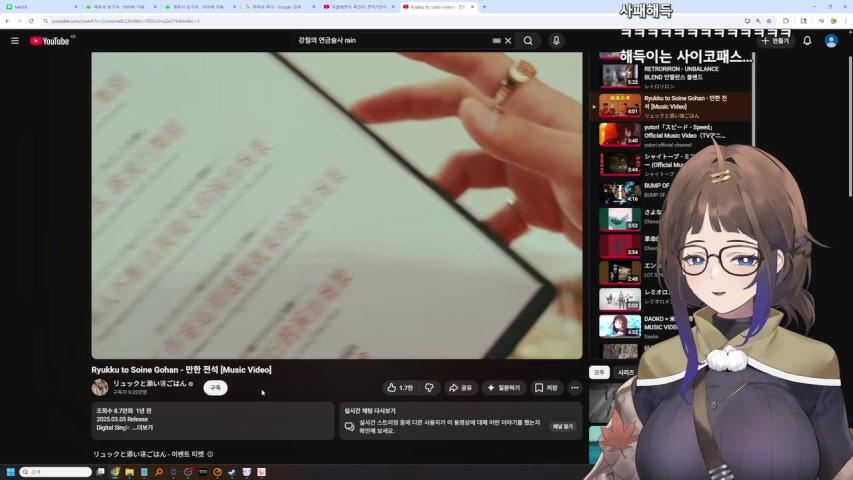
Task: Switch to the Ryukku to Soine Gohan browser tab
Action: (438, 7)
